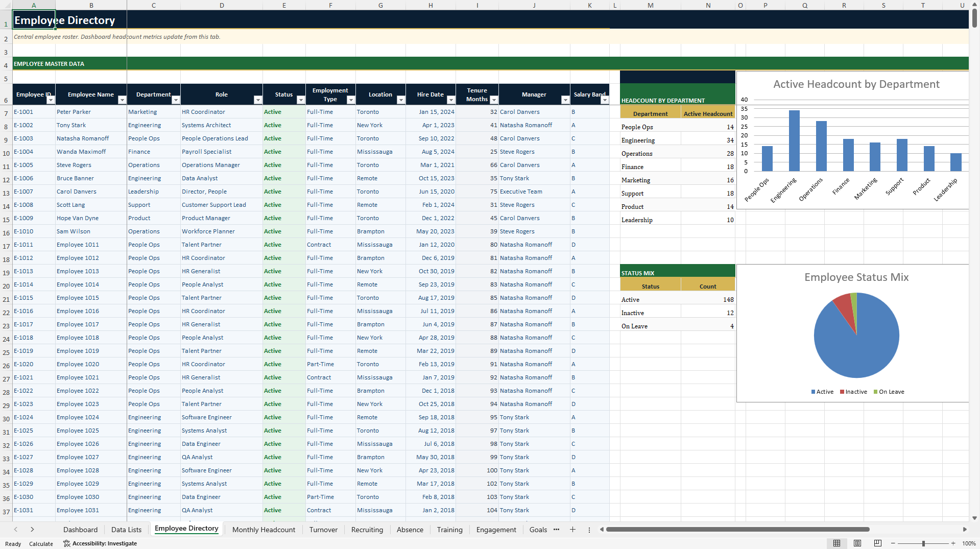Select the Engineering headcount value 34
Image resolution: width=980 pixels, height=549 pixels.
pos(708,140)
